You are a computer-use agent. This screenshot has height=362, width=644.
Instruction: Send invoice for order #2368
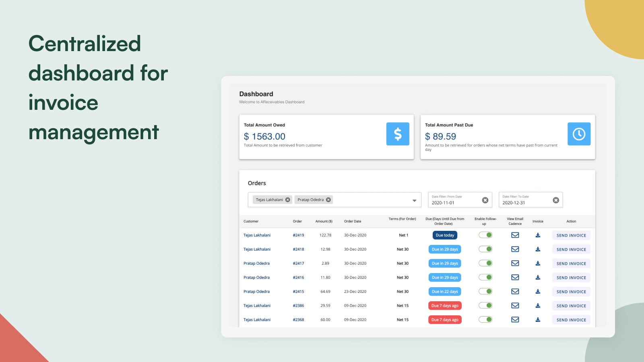click(x=571, y=320)
